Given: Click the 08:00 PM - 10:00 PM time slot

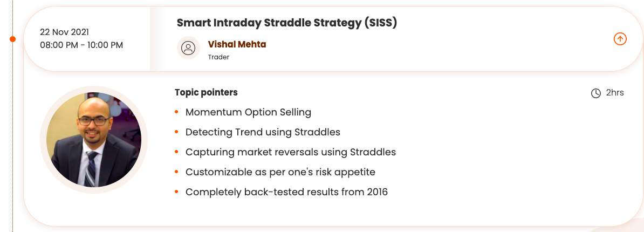Looking at the screenshot, I should [81, 45].
